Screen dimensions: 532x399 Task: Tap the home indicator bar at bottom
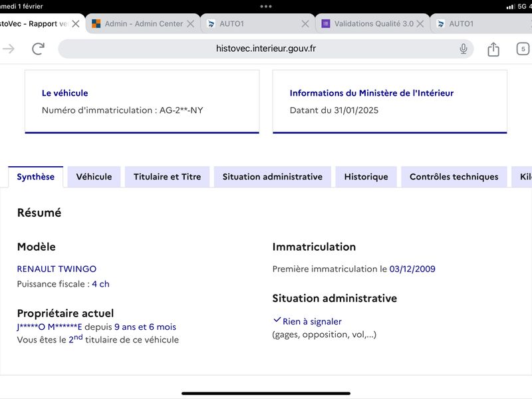click(265, 394)
